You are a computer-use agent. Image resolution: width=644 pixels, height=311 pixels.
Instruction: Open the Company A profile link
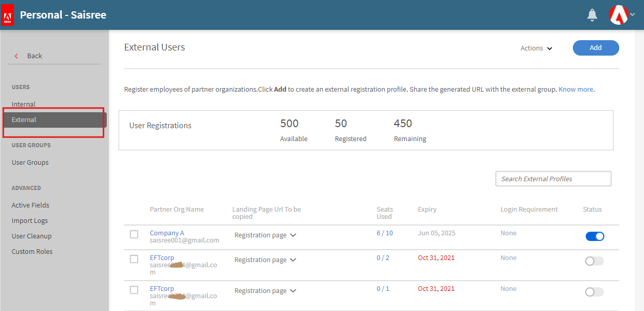point(167,233)
